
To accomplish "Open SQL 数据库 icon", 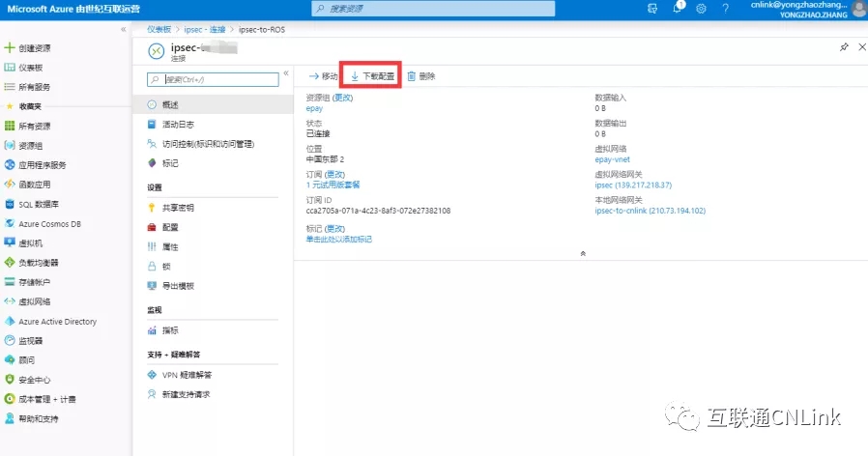I will (10, 204).
